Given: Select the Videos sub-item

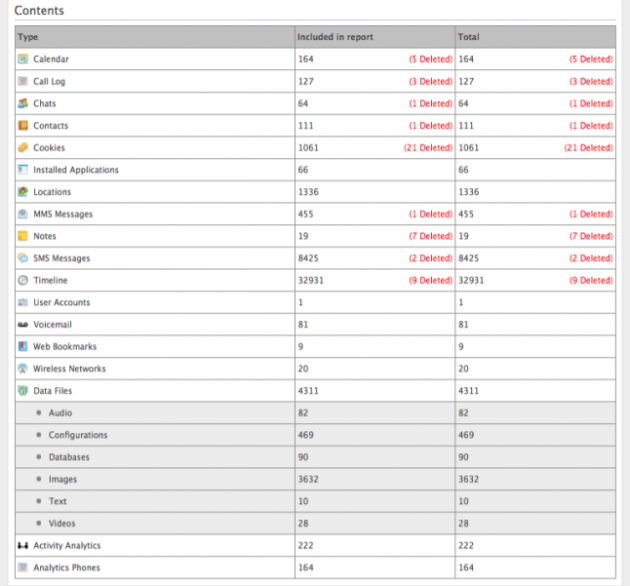Looking at the screenshot, I should pos(62,523).
